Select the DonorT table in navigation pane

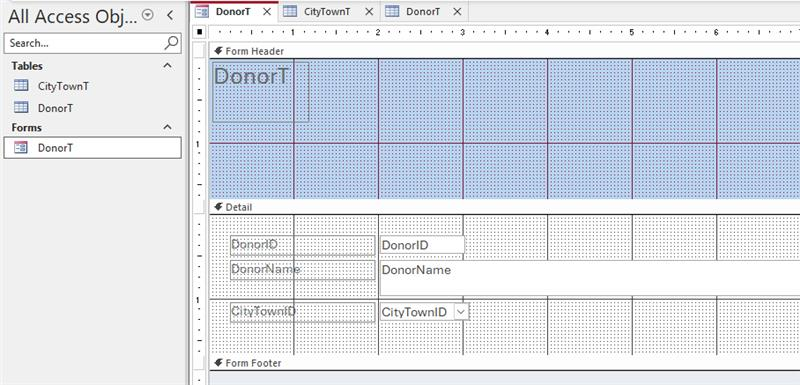(x=92, y=108)
